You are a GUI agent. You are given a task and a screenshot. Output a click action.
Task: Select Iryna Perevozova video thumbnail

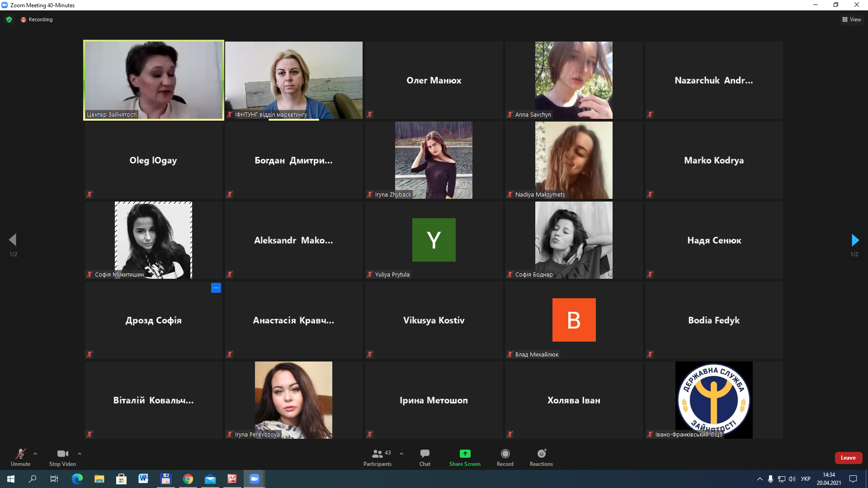point(293,399)
